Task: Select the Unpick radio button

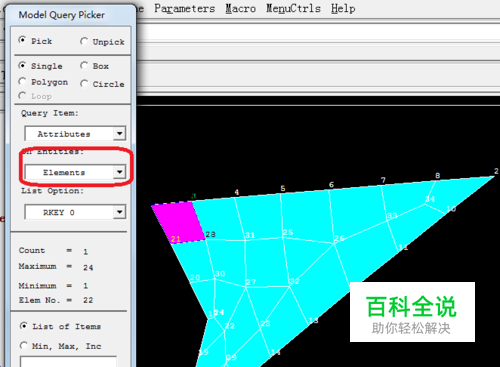Action: [x=84, y=41]
